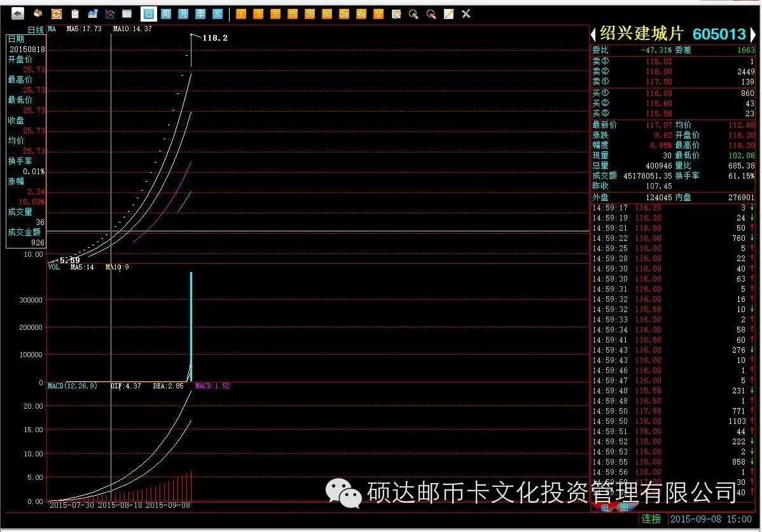Select 4hr chart period
The width and height of the screenshot is (762, 532).
coord(361,13)
